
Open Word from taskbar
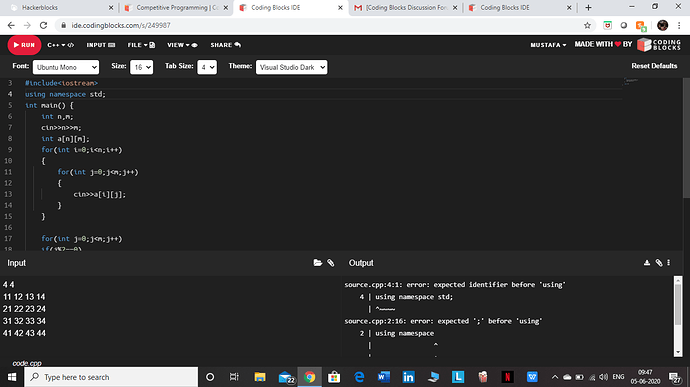[384, 377]
